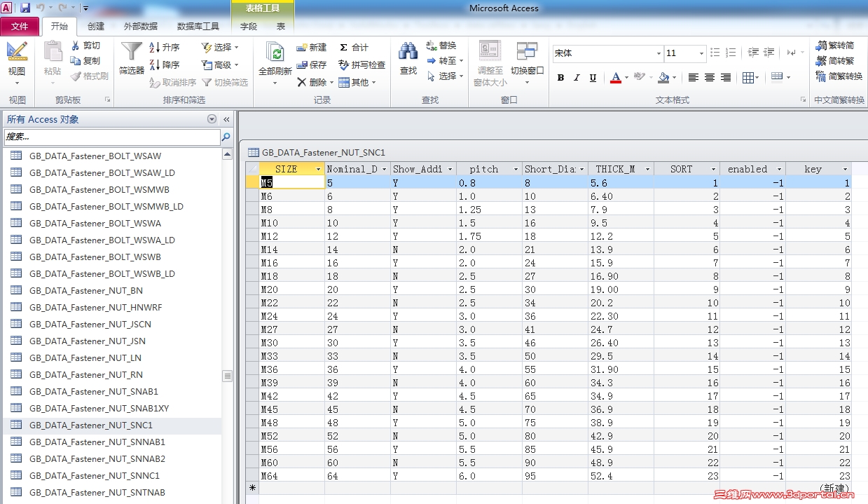The width and height of the screenshot is (868, 504).
Task: Click 合计 totals in the records group
Action: point(354,48)
